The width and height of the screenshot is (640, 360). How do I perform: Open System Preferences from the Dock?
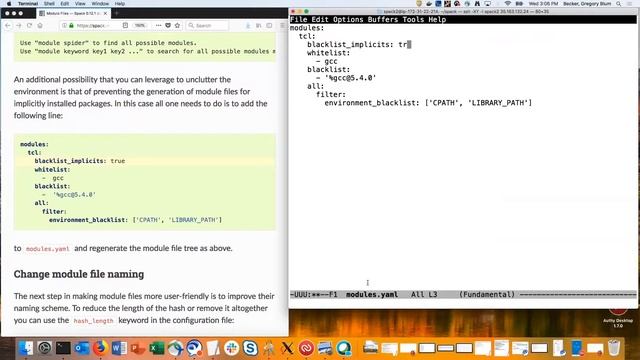coord(44,348)
